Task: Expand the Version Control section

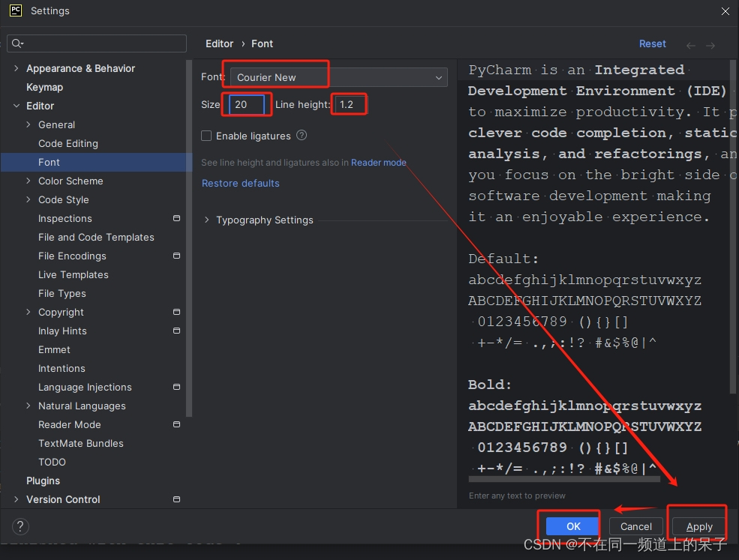Action: (17, 499)
